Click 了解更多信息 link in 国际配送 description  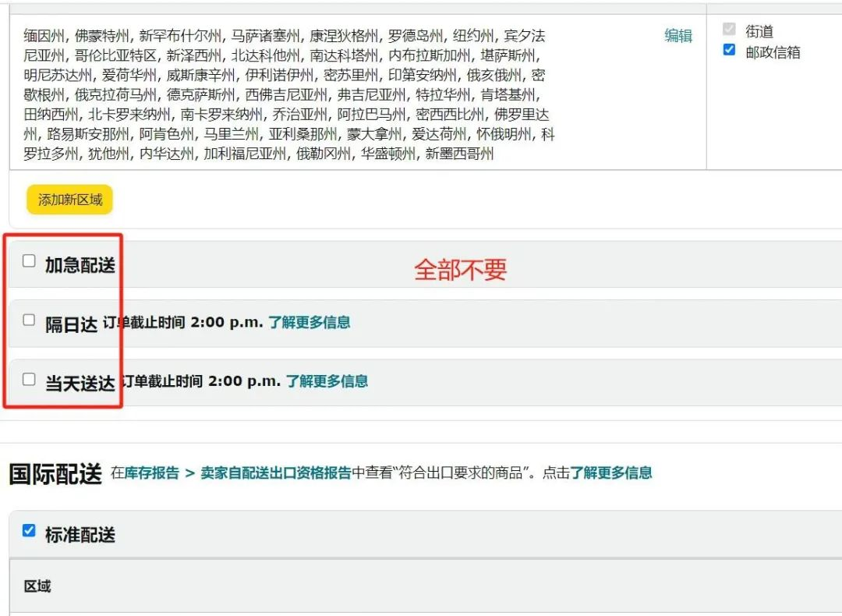click(611, 473)
